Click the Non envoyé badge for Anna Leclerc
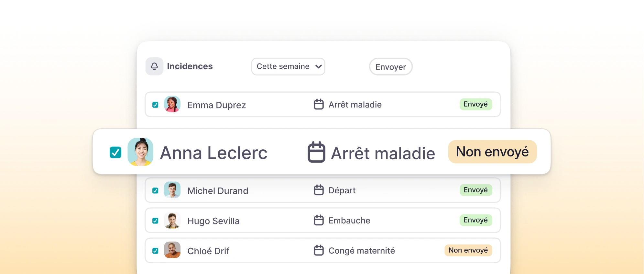Image resolution: width=644 pixels, height=274 pixels. (x=492, y=152)
